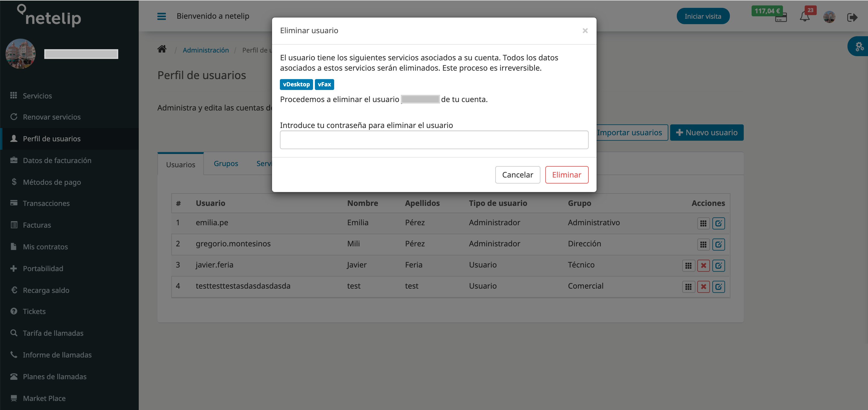
Task: Close the Eliminar usuario dialog
Action: [585, 31]
